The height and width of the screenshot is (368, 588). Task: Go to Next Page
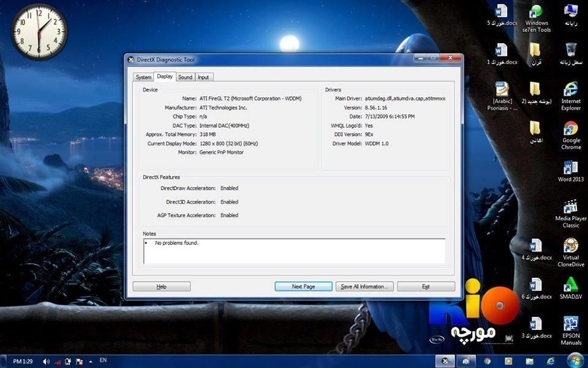point(303,286)
